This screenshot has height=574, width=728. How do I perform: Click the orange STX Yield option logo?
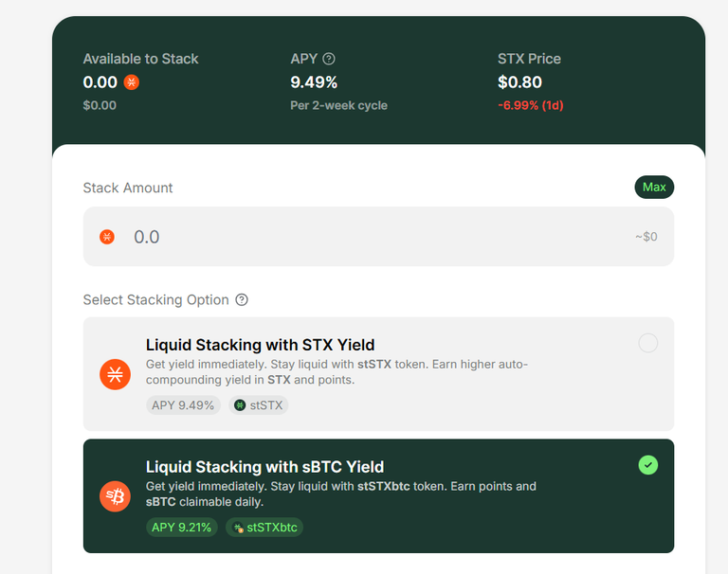pos(115,374)
